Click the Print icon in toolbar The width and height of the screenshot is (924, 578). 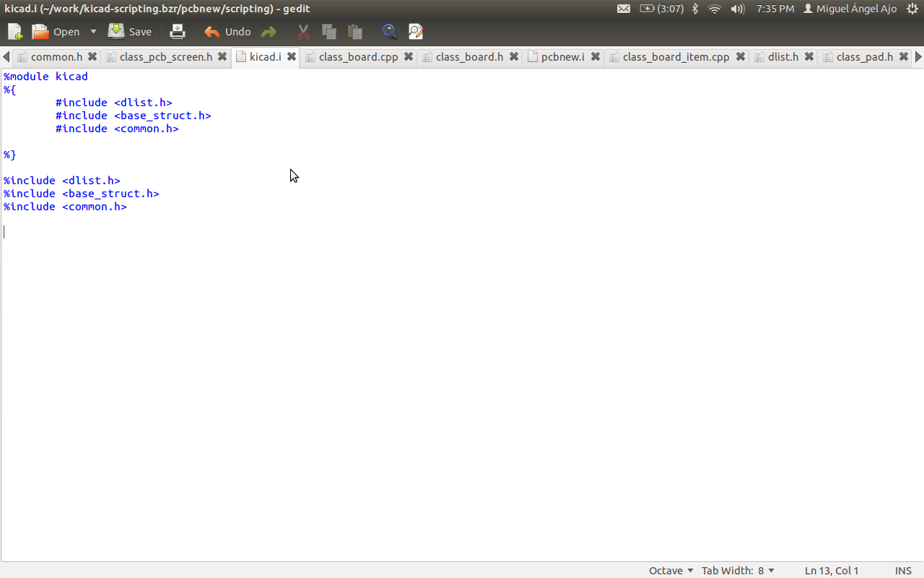[x=177, y=32]
